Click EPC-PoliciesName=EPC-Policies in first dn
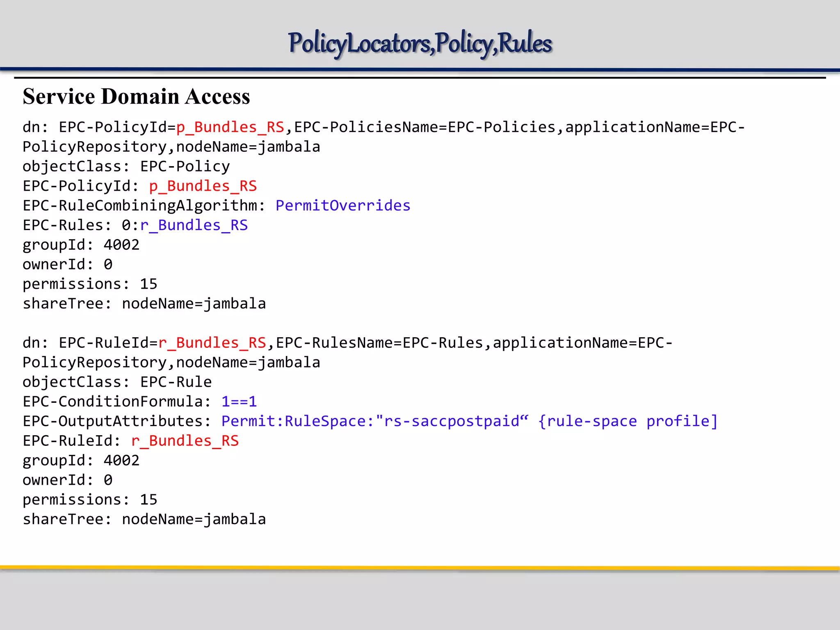Image resolution: width=840 pixels, height=630 pixels. point(425,127)
